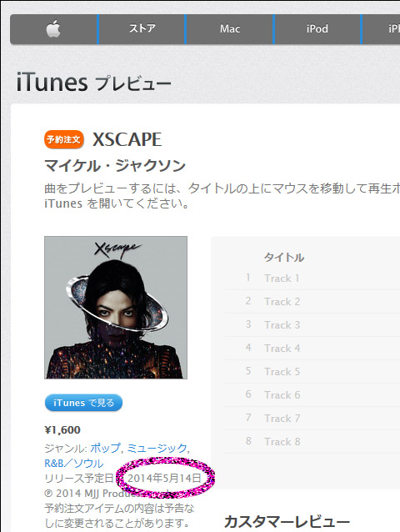Click the タイトル column header
This screenshot has width=400, height=532.
(284, 258)
